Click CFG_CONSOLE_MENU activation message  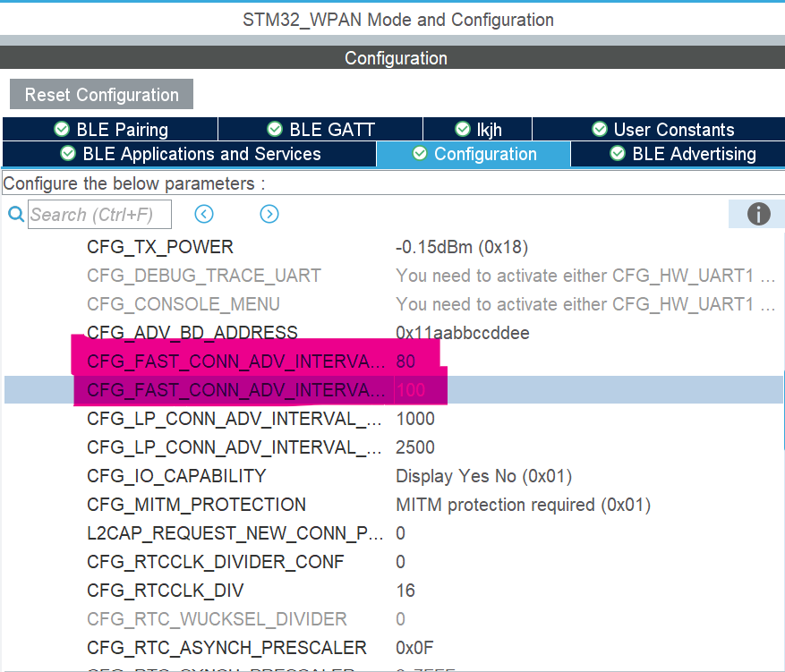click(x=585, y=304)
